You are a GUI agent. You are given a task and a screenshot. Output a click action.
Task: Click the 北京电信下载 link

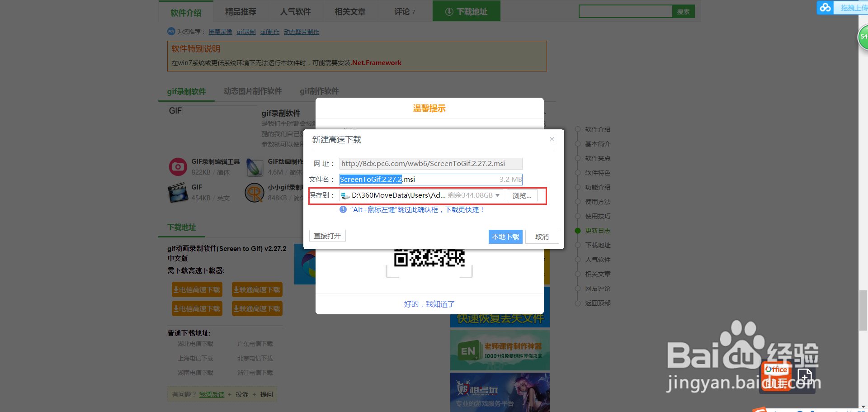point(255,358)
